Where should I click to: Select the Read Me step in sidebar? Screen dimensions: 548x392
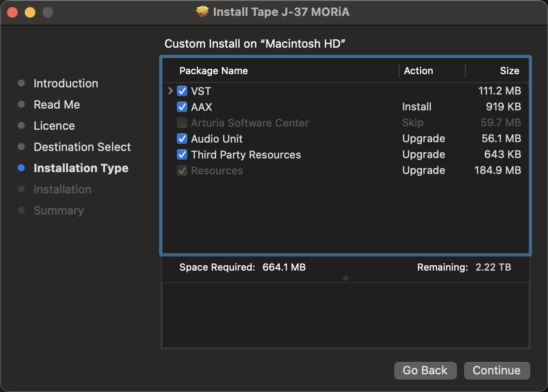click(57, 105)
